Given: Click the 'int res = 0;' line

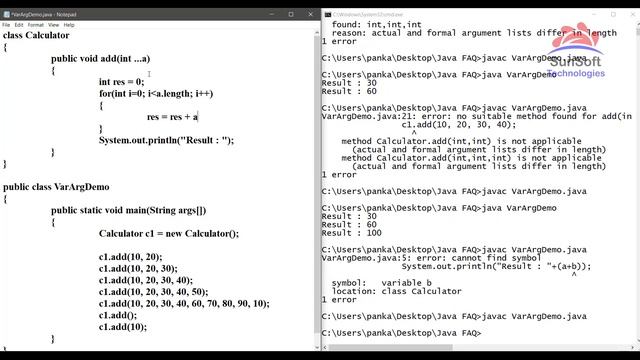Looking at the screenshot, I should 122,82.
